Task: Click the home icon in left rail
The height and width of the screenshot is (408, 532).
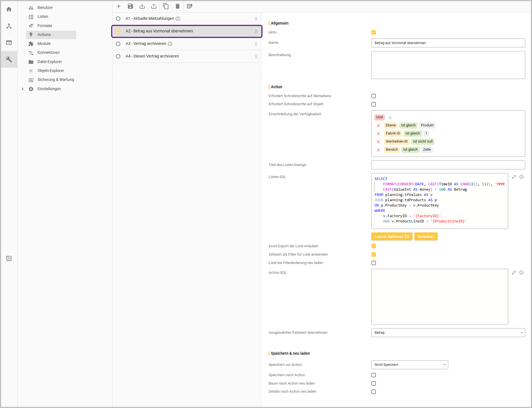Action: click(9, 9)
